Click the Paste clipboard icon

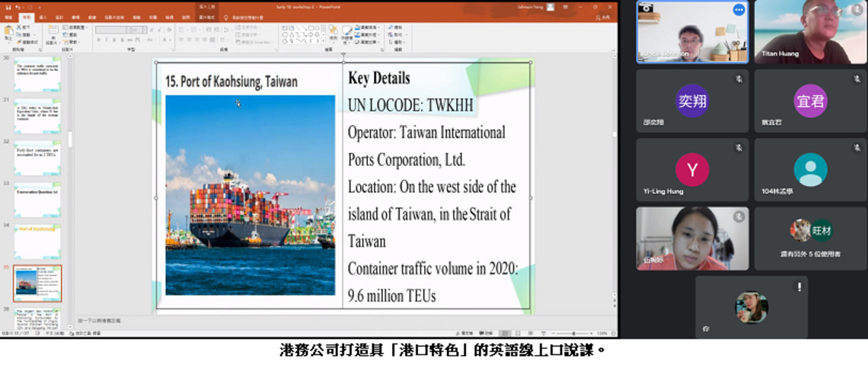[8, 31]
